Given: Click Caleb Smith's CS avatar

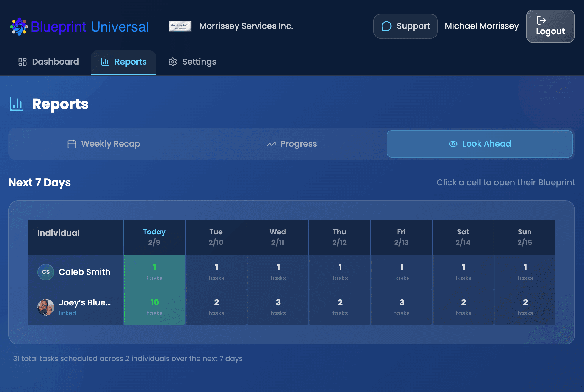Looking at the screenshot, I should 45,272.
